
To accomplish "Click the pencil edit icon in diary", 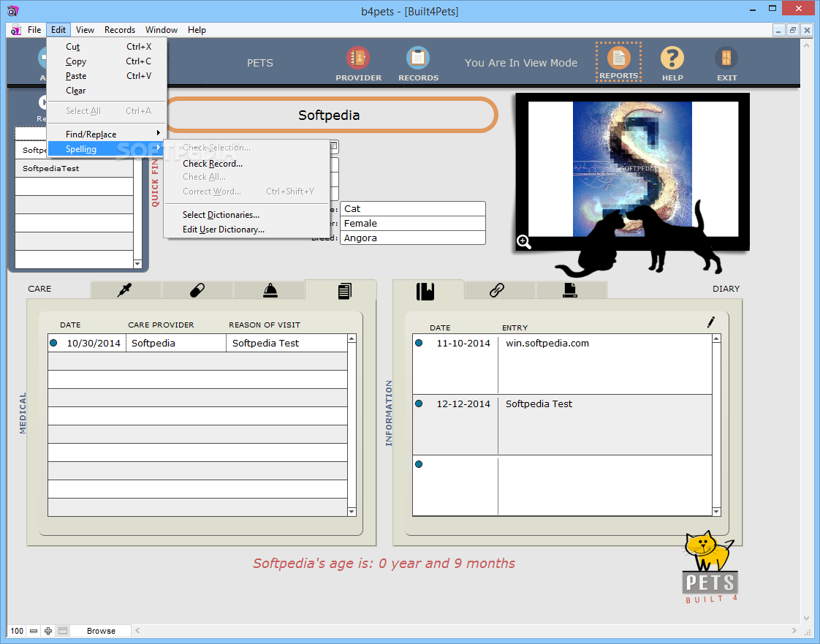I will coord(710,322).
